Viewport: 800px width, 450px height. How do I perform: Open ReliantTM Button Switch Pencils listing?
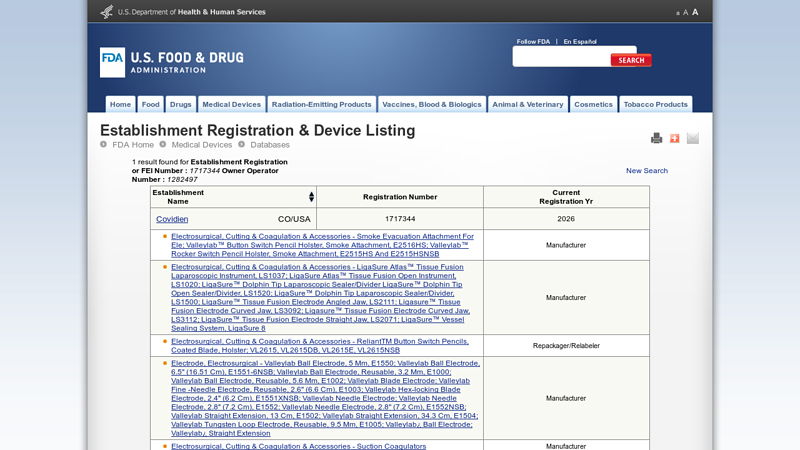(x=320, y=345)
